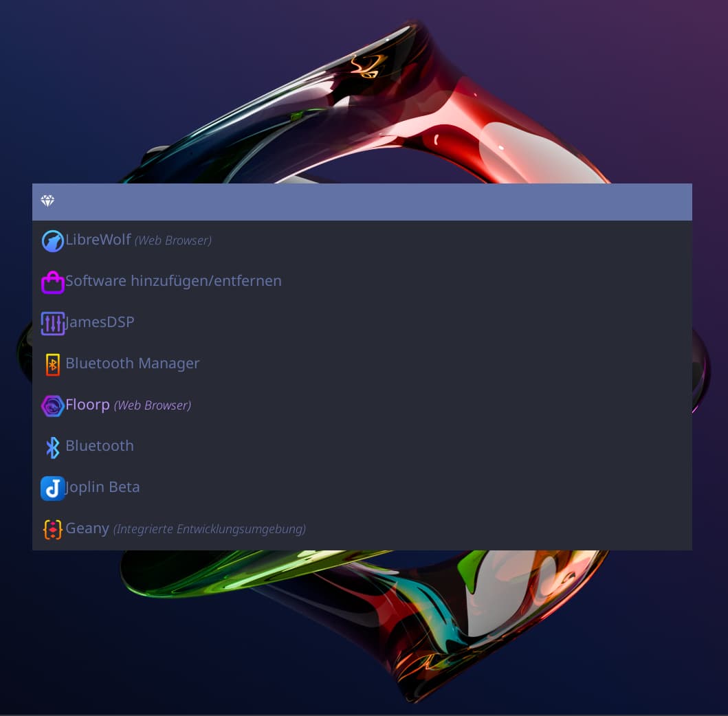Screen dimensions: 728x716
Task: Click the Web Browser description beside LibreWolf
Action: pos(173,240)
